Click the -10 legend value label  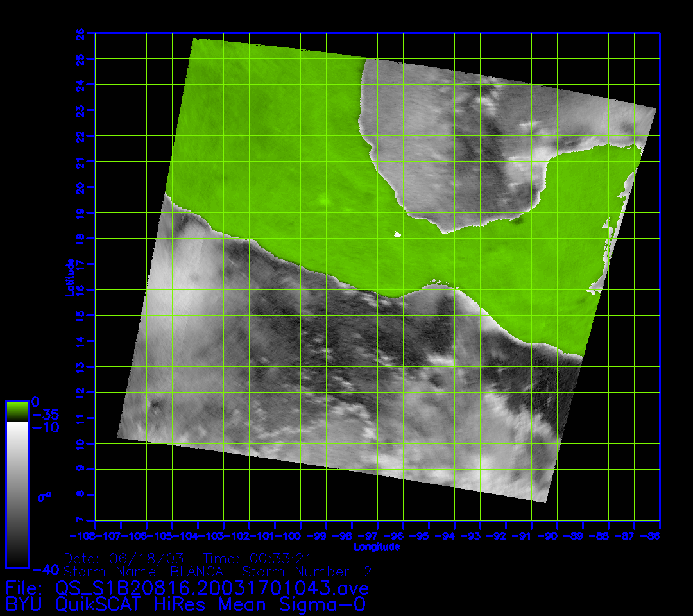click(x=45, y=427)
